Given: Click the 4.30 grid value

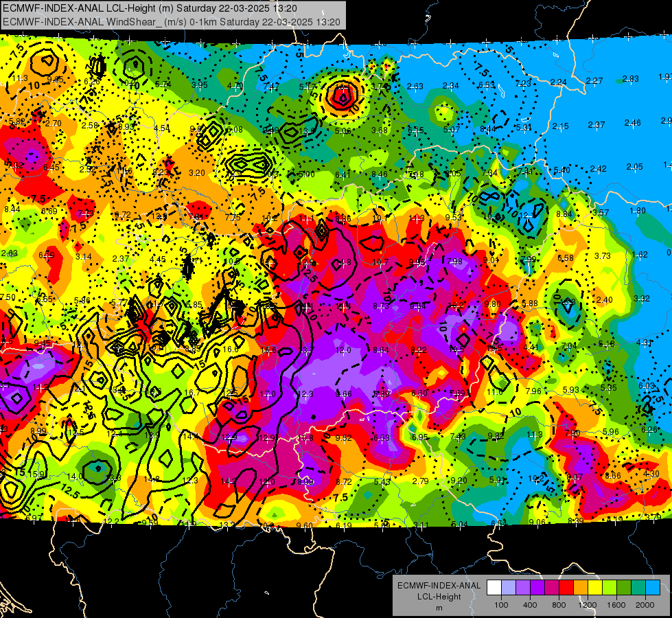Looking at the screenshot, I should [x=652, y=474].
